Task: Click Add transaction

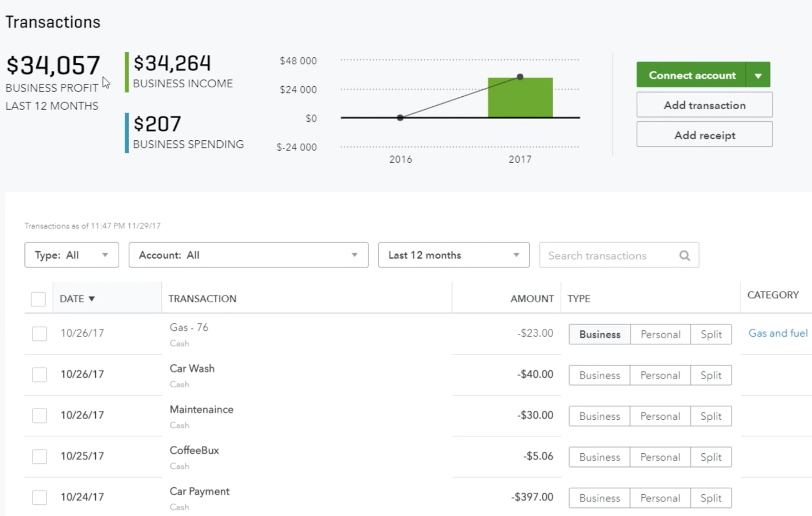Action: [x=704, y=105]
